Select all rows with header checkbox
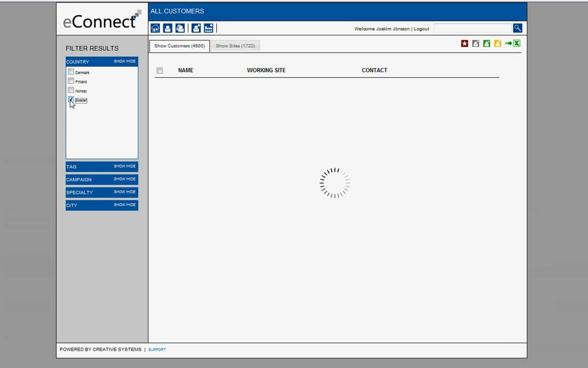The width and height of the screenshot is (588, 368). pos(160,71)
